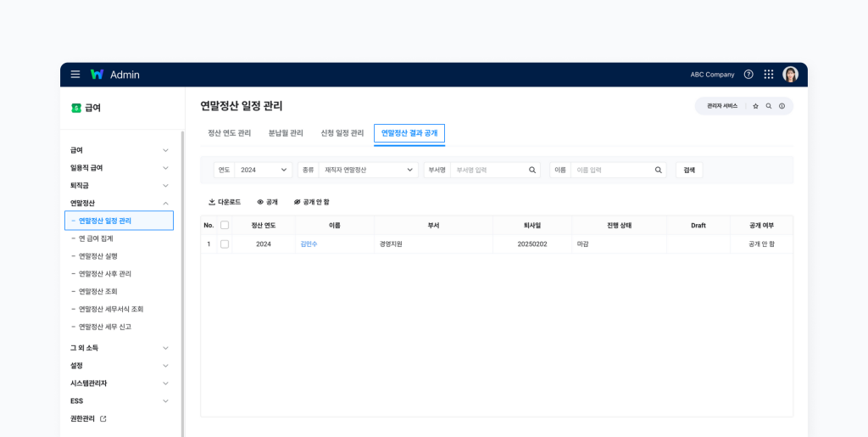The width and height of the screenshot is (868, 437).
Task: Select the 연말정산 결과 공개 tab
Action: pos(409,133)
